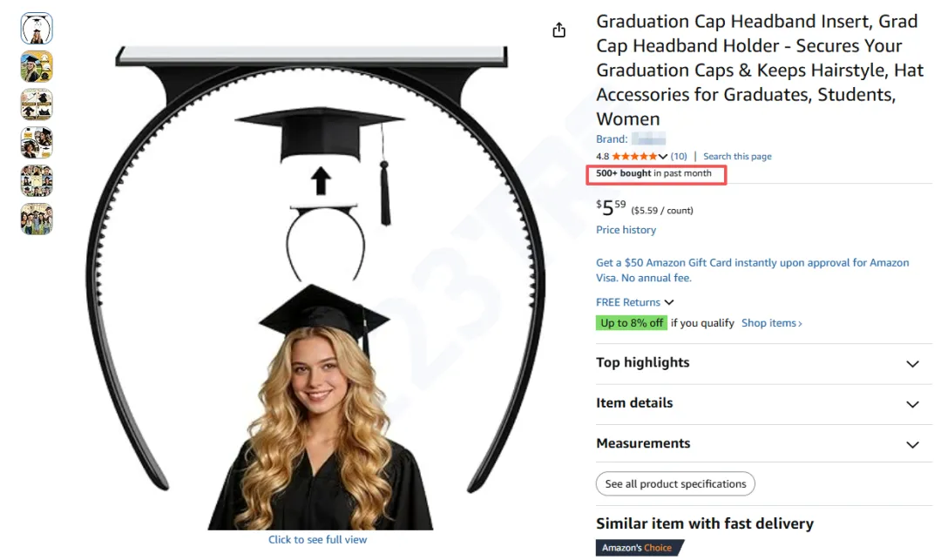The height and width of the screenshot is (560, 941).
Task: Expand the Item details section
Action: pos(912,403)
